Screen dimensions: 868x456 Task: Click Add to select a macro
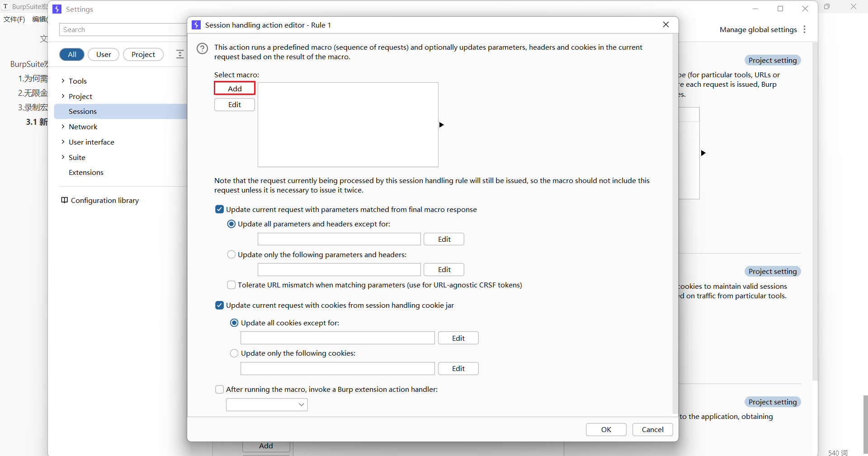point(235,89)
